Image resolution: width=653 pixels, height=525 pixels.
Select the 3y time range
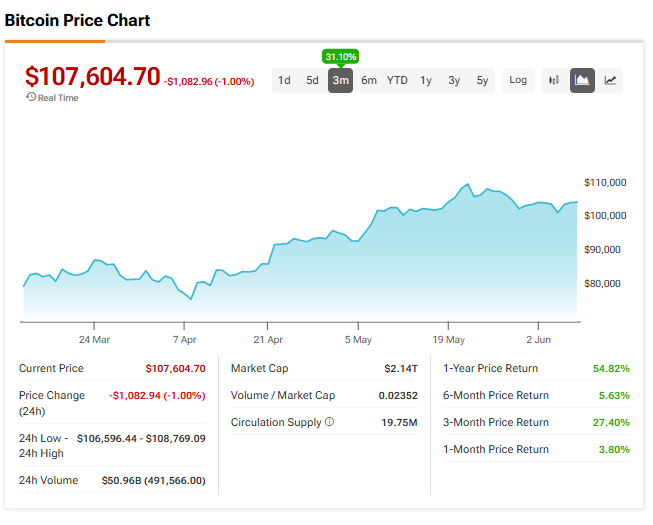pos(454,80)
